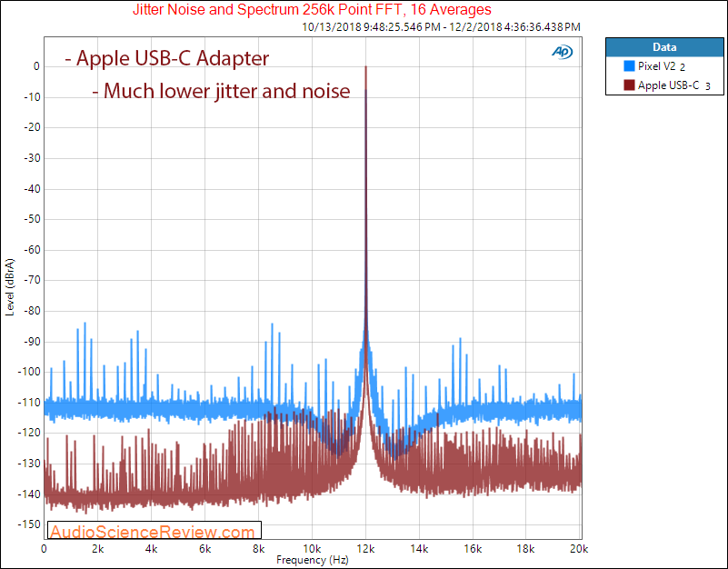This screenshot has height=569, width=728.
Task: Click the blue Pixel V2 color swatch
Action: coord(629,66)
